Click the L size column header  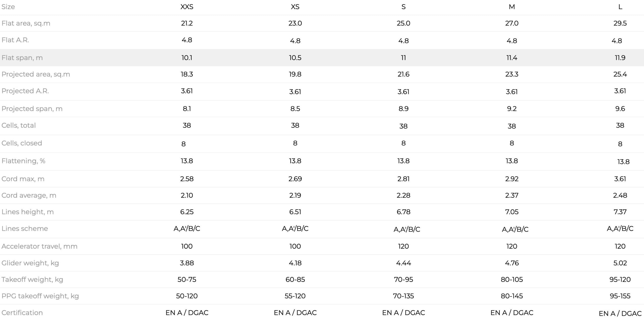click(620, 7)
